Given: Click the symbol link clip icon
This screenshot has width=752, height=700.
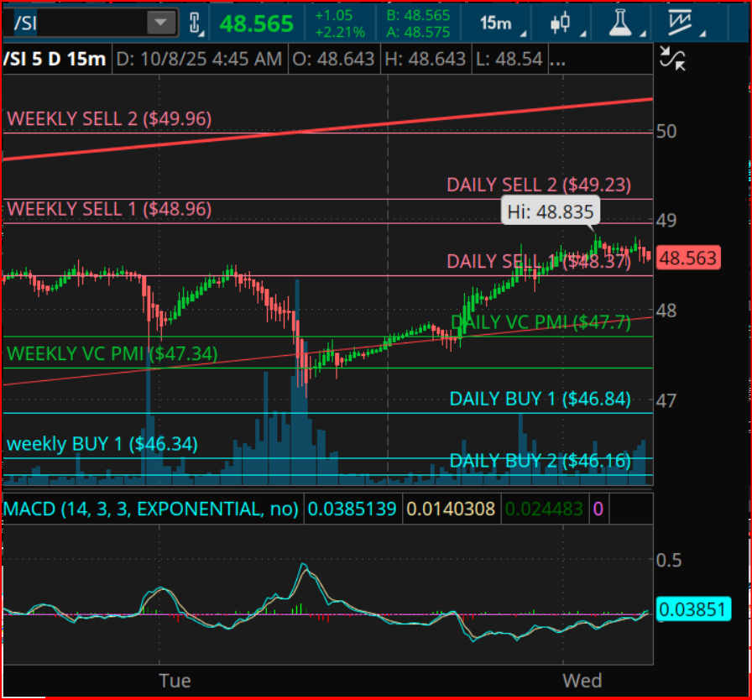Looking at the screenshot, I should pos(195,23).
